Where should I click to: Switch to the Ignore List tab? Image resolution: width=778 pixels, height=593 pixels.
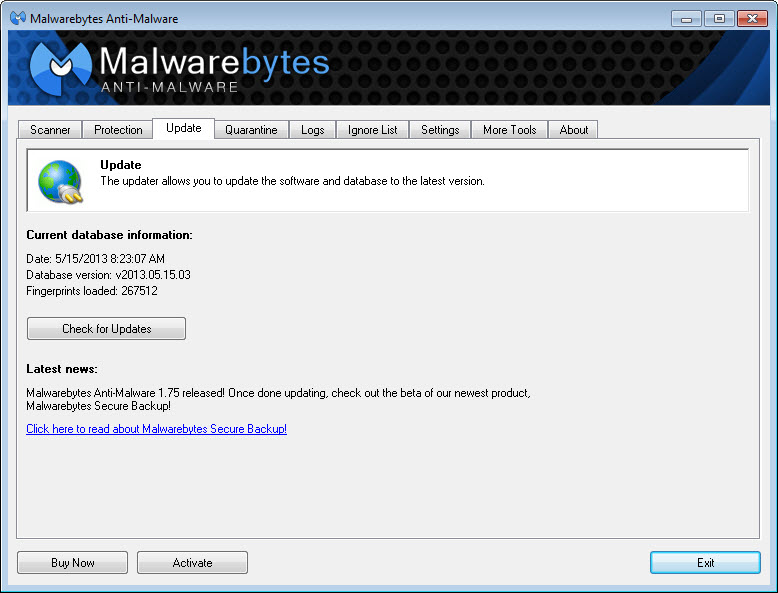(x=373, y=130)
